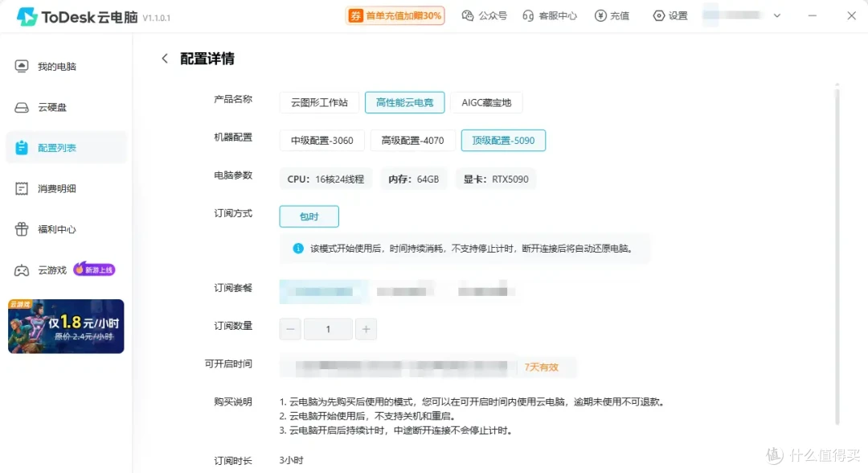Increase subscription quantity with plus button

pos(366,329)
